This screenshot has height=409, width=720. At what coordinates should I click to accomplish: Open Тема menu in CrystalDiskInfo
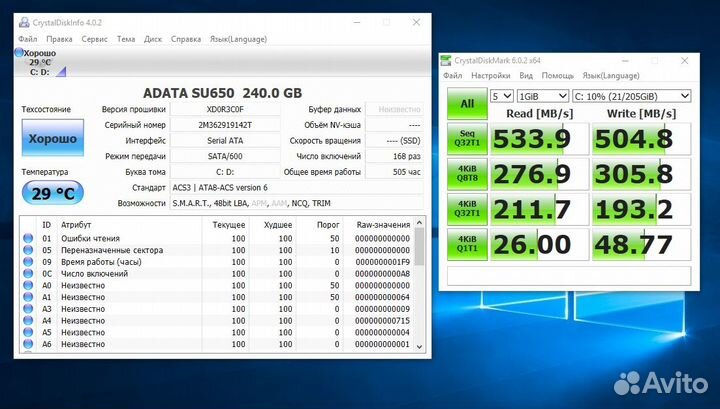click(x=125, y=39)
